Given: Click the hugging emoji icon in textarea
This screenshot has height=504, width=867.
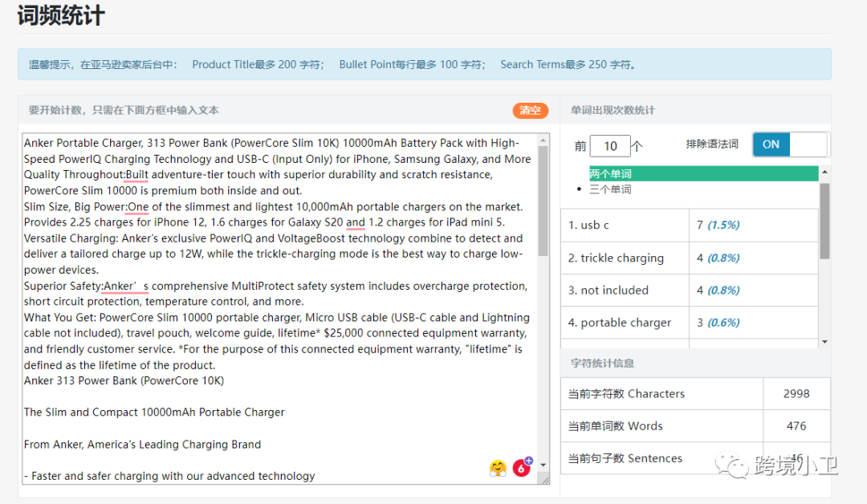Looking at the screenshot, I should (x=498, y=468).
